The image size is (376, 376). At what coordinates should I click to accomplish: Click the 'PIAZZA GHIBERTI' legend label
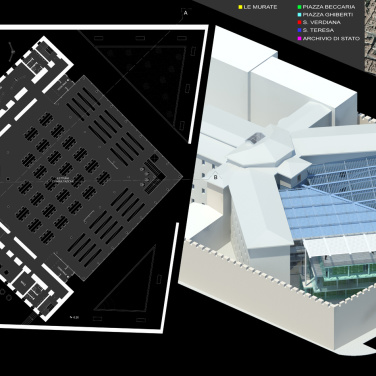click(328, 15)
